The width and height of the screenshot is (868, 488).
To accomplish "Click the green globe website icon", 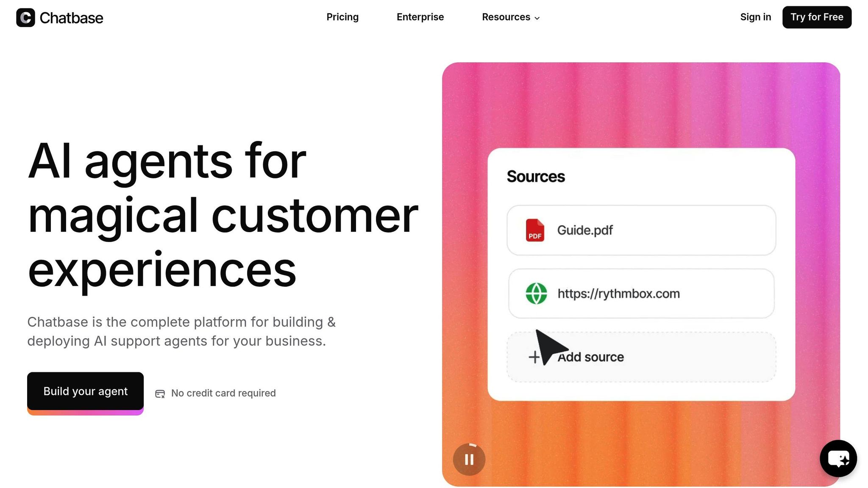I will [x=536, y=294].
